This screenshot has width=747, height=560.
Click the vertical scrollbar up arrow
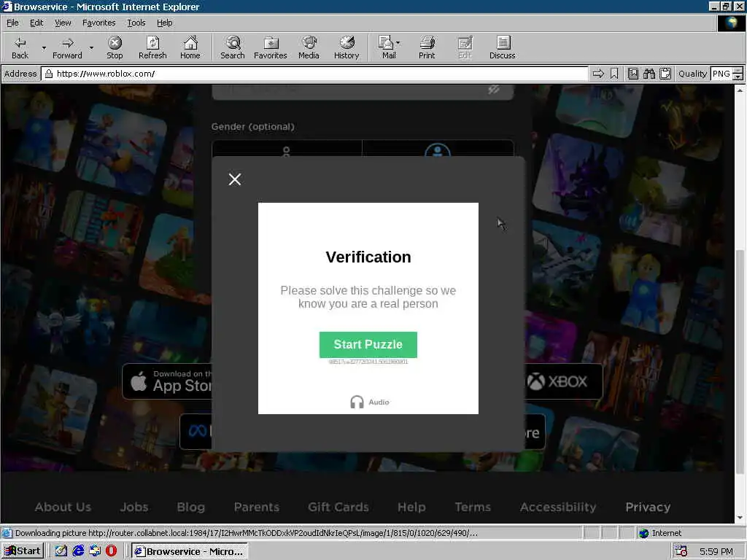(x=740, y=90)
